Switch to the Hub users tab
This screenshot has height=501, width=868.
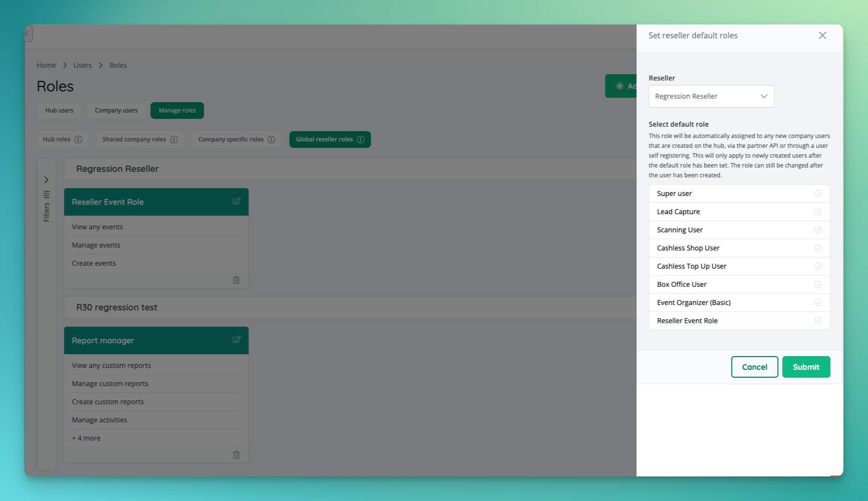tap(59, 110)
